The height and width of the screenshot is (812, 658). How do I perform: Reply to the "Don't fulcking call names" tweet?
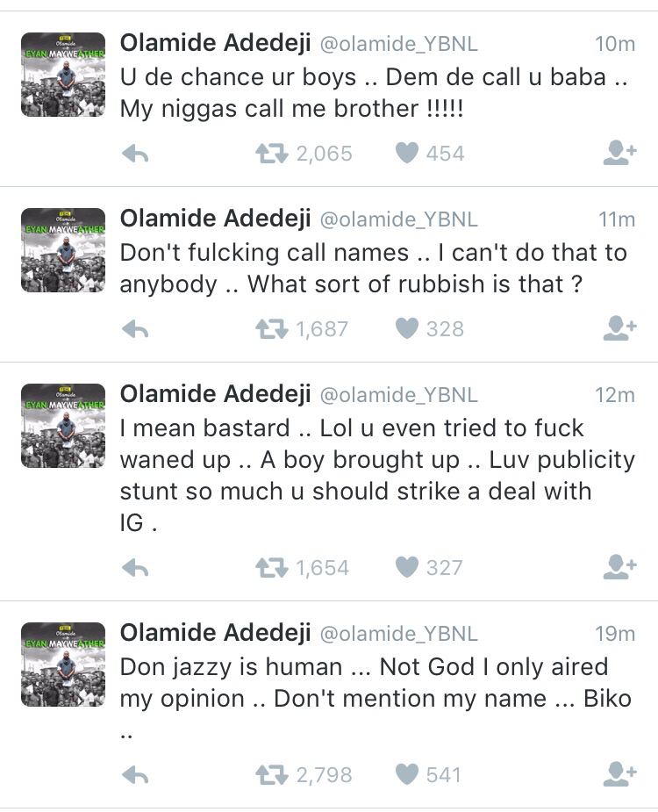[x=135, y=329]
